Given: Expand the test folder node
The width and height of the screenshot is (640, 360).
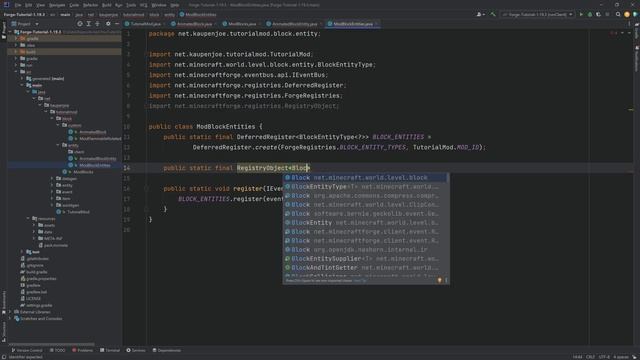Looking at the screenshot, I should pos(22,252).
